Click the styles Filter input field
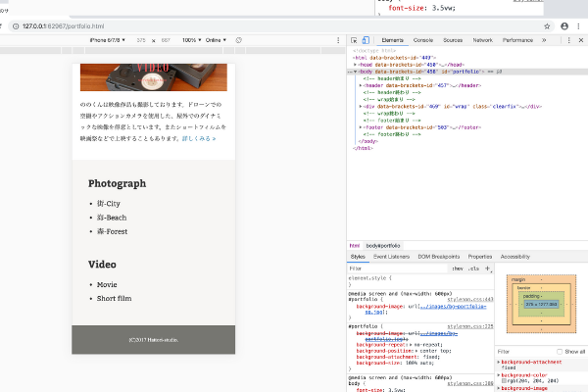Screen dimensions: 588x392 (398, 269)
